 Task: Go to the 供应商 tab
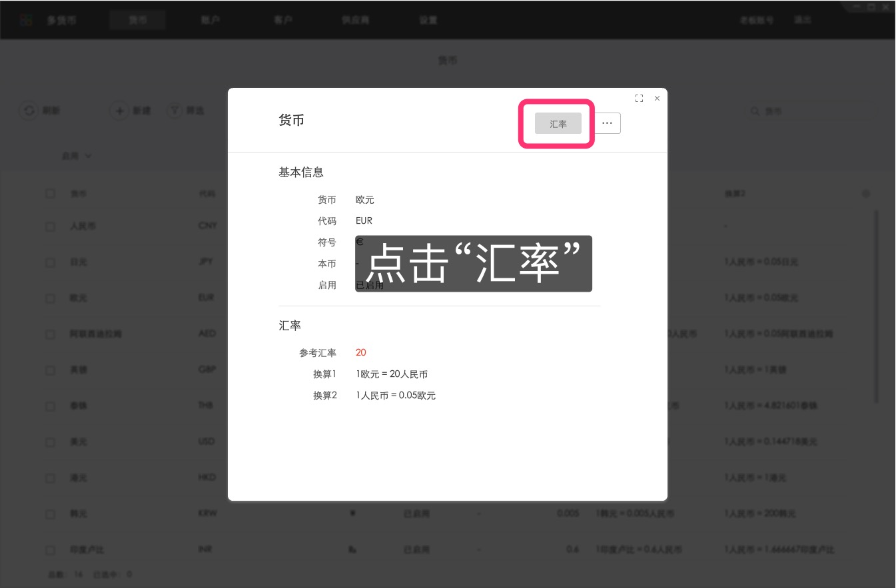coord(356,20)
